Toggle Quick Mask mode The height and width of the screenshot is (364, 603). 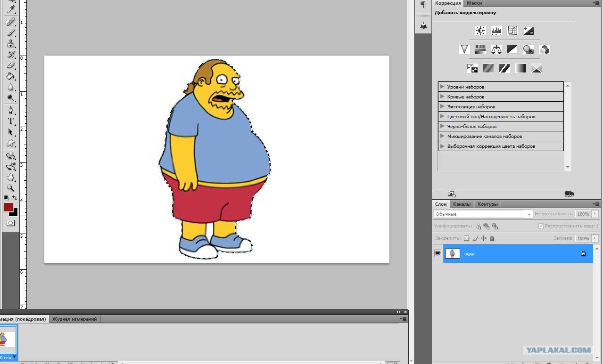point(11,223)
